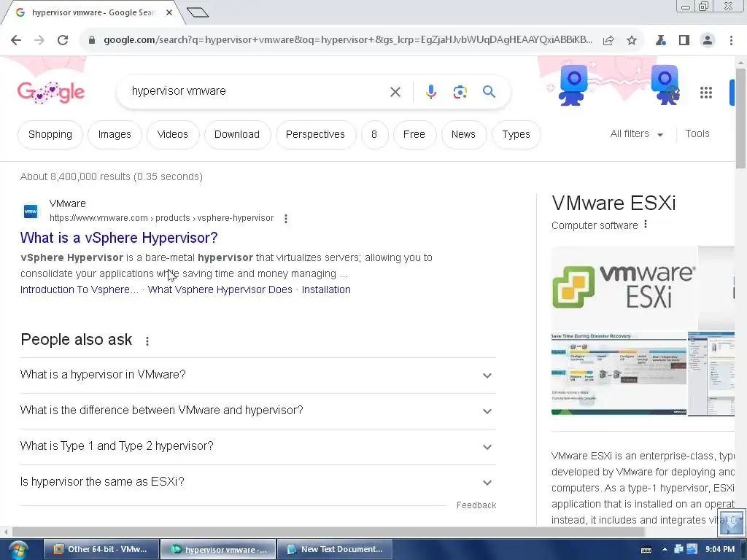Open options dots for the VMware result
This screenshot has width=747, height=560.
pos(286,219)
